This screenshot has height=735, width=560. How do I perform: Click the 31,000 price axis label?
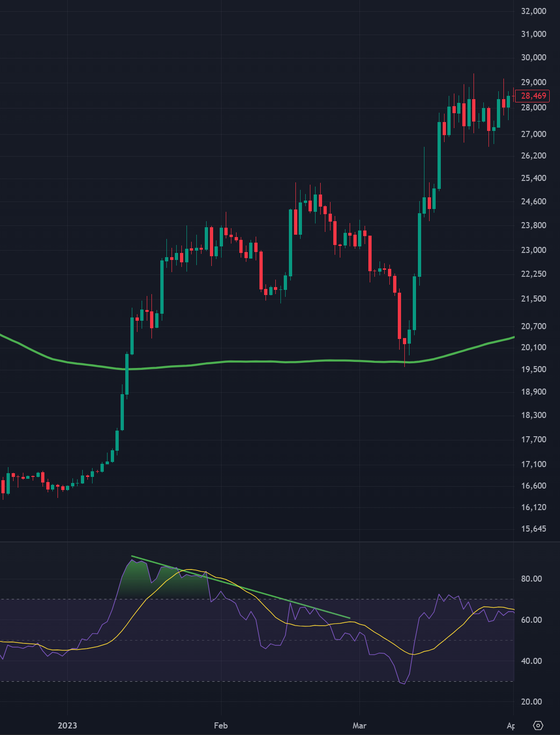[x=533, y=34]
